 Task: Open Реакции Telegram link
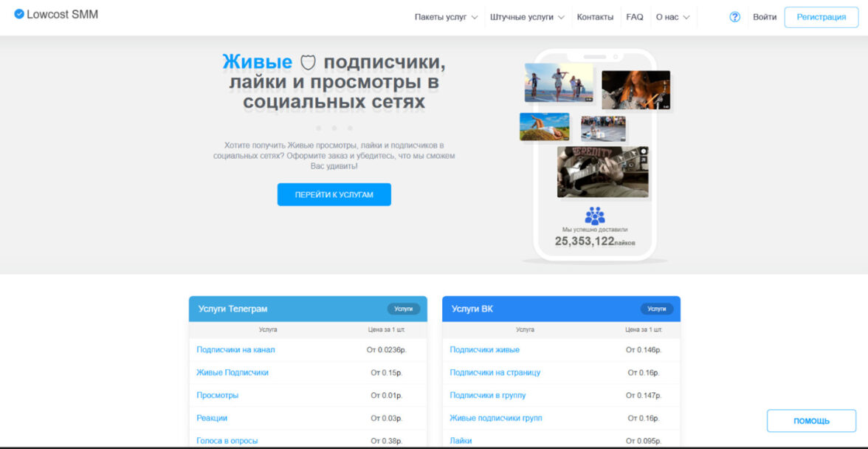(212, 418)
